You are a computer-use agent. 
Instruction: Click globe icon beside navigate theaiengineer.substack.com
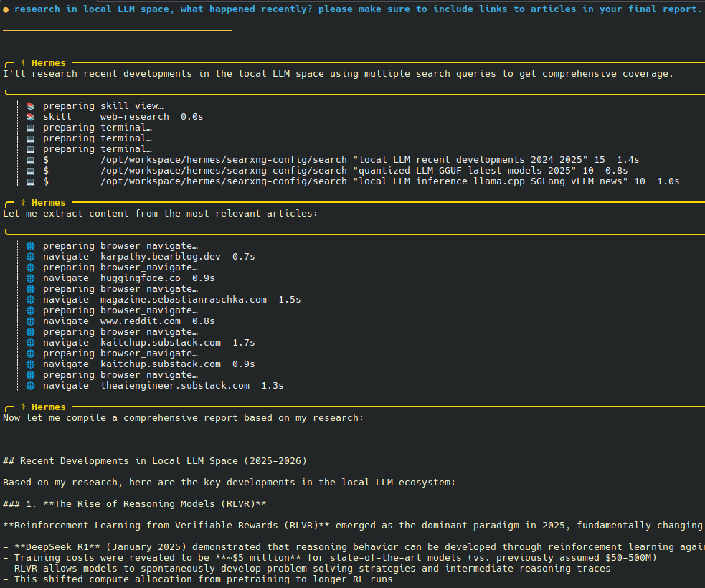[30, 387]
